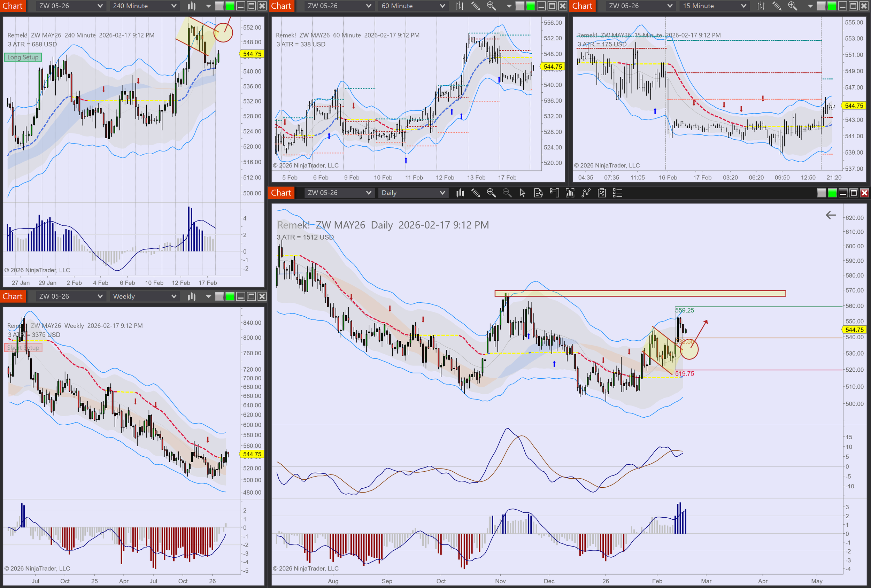This screenshot has width=871, height=588.
Task: Open Data Box icon on Daily chart
Action: [538, 193]
